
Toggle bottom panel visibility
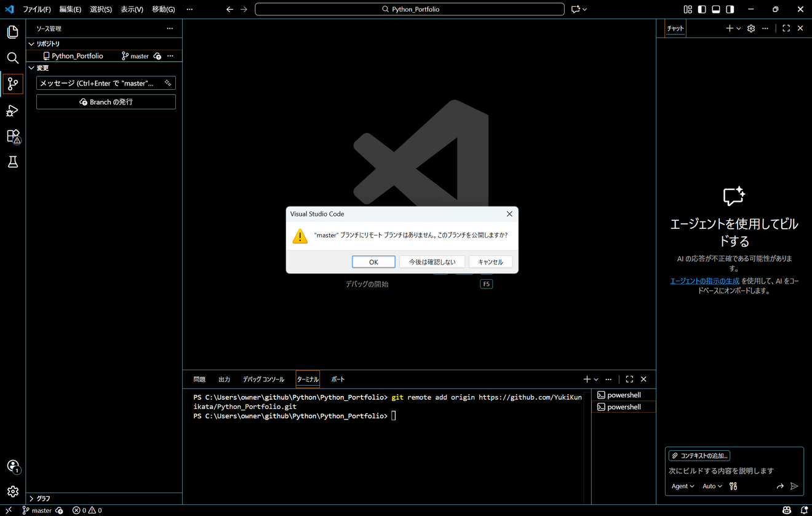[716, 9]
